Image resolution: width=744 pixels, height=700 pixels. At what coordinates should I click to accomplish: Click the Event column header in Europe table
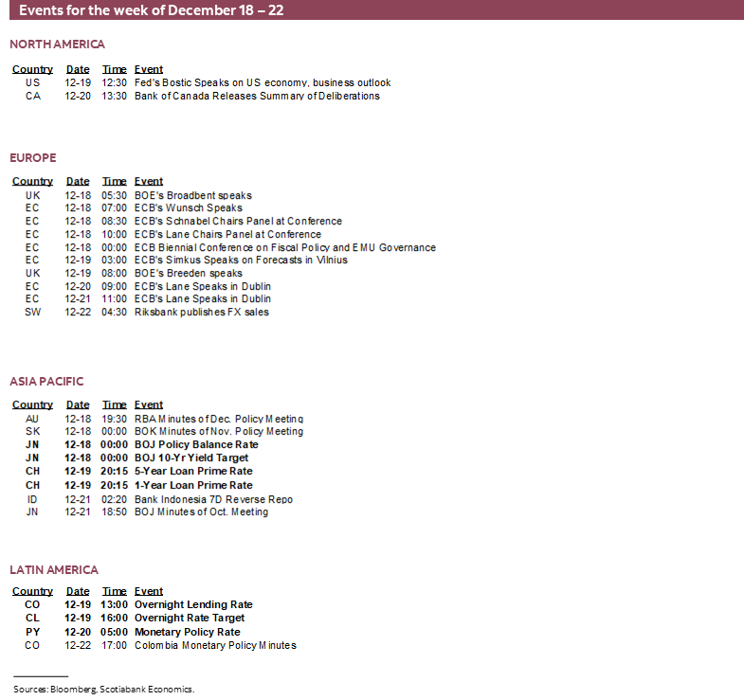pyautogui.click(x=149, y=181)
